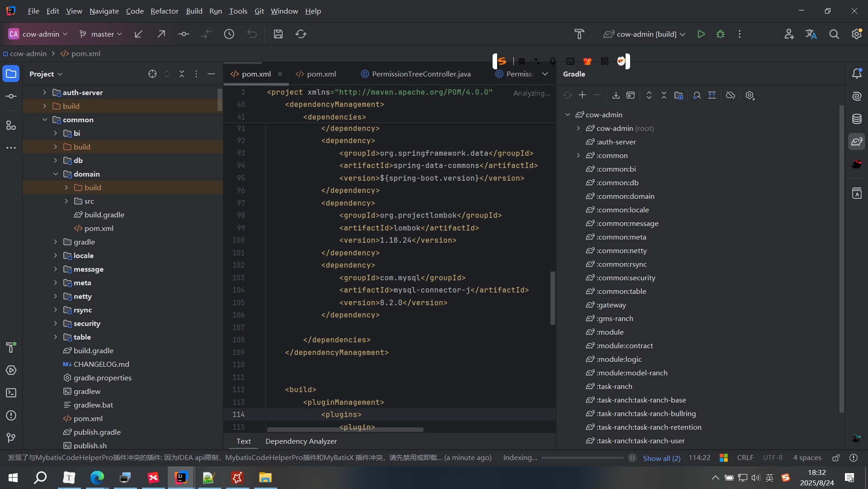Pause the indexing progress
The height and width of the screenshot is (489, 868).
coord(632,458)
